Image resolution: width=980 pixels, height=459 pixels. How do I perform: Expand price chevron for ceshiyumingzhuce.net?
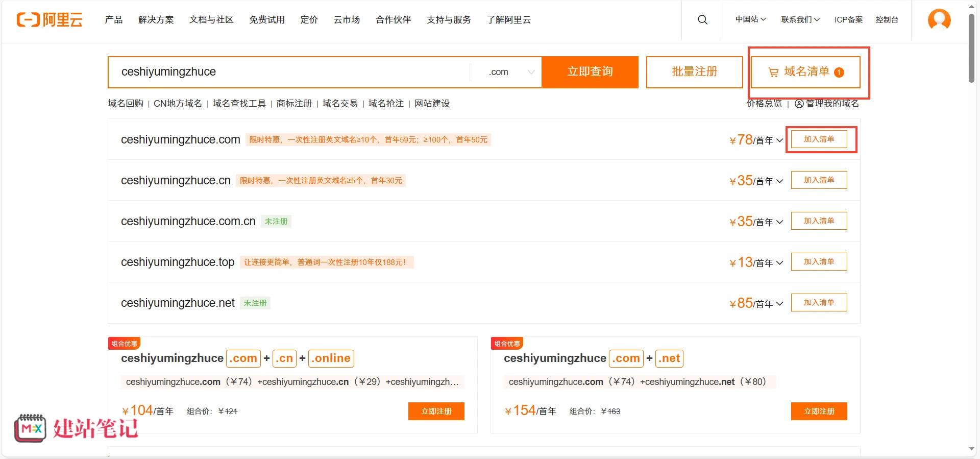coord(779,304)
